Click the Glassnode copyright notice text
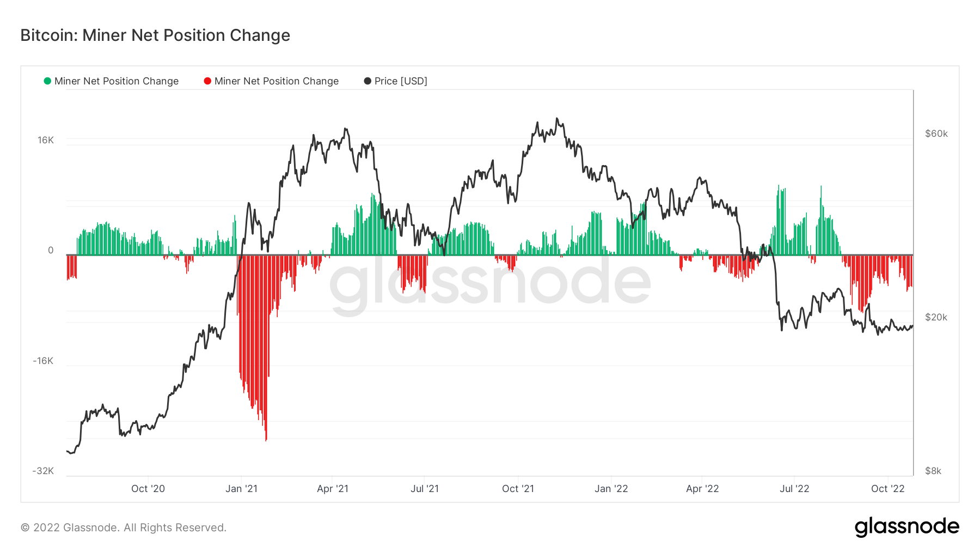Image resolution: width=980 pixels, height=552 pixels. (124, 527)
